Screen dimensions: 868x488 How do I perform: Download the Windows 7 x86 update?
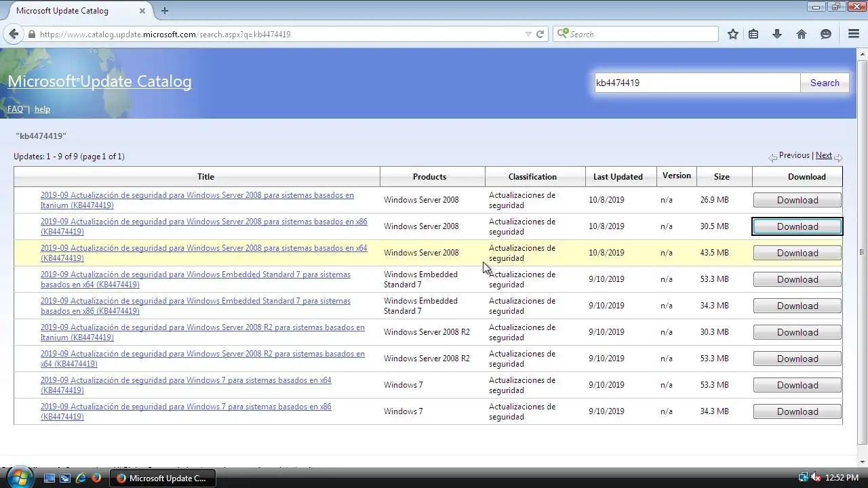pyautogui.click(x=797, y=411)
